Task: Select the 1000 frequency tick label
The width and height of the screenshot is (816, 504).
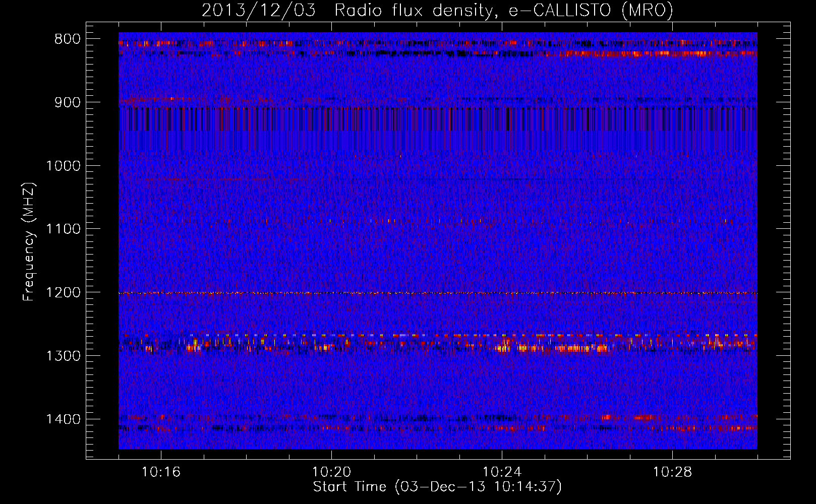Action: click(x=63, y=166)
